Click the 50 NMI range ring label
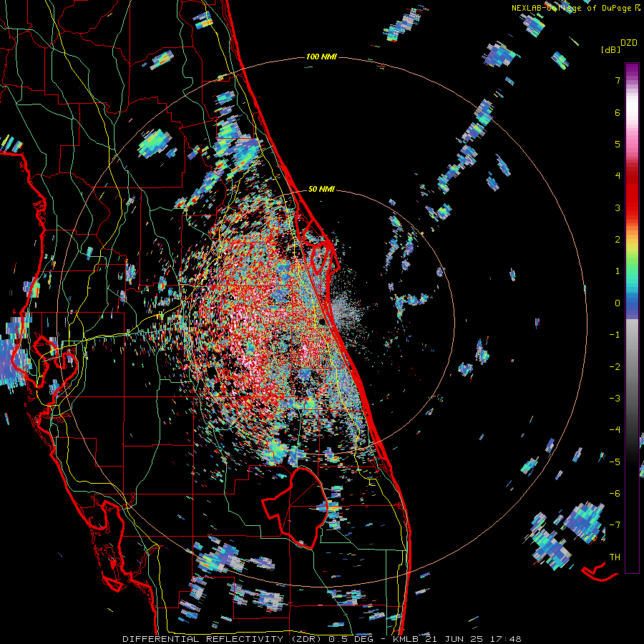Image resolution: width=644 pixels, height=644 pixels. point(321,189)
